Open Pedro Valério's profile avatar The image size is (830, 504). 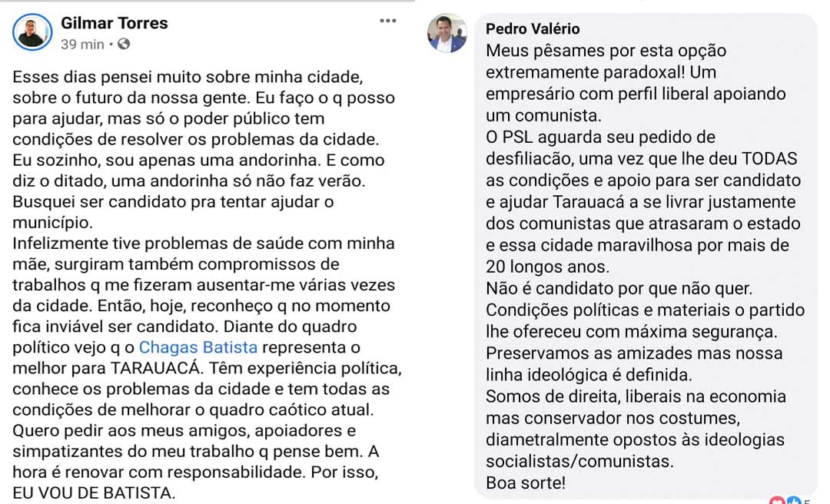[447, 33]
